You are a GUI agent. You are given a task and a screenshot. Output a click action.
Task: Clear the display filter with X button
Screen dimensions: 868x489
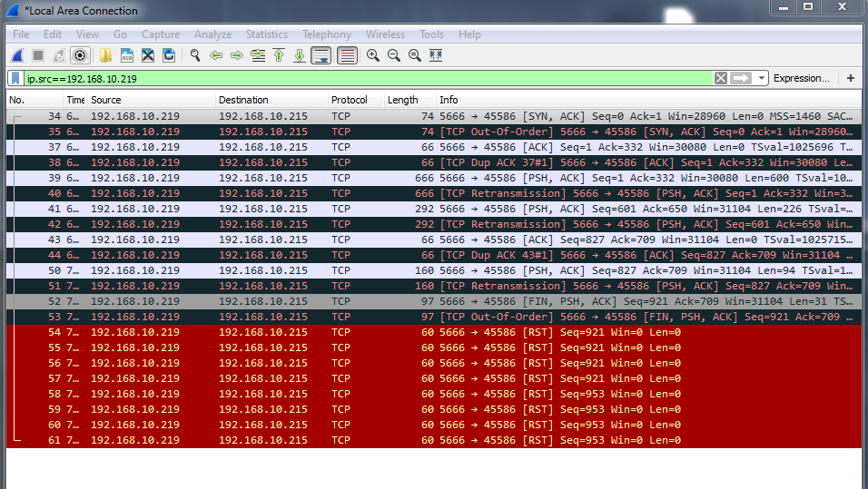[721, 79]
